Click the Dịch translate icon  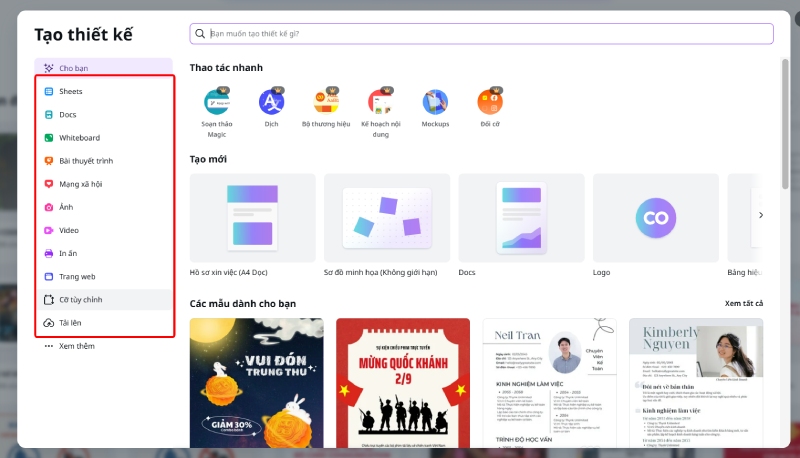click(271, 102)
